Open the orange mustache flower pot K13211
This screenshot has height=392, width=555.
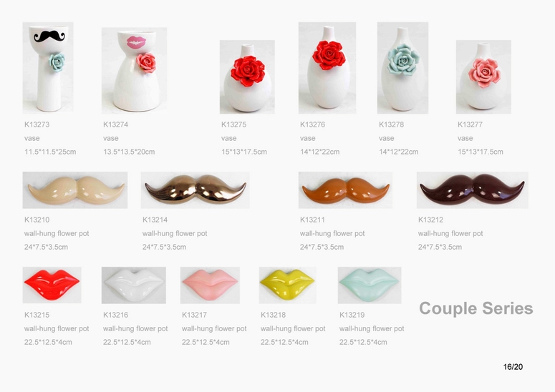pos(345,190)
